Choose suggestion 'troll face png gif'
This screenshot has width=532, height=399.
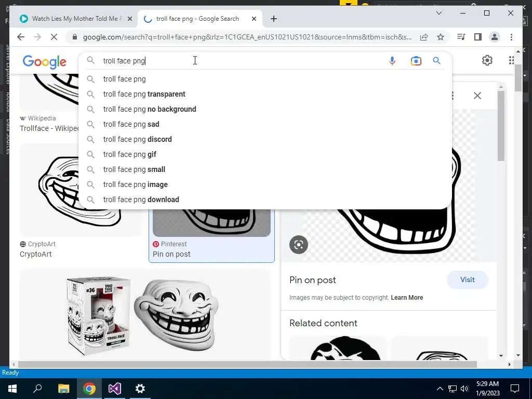[265, 154]
